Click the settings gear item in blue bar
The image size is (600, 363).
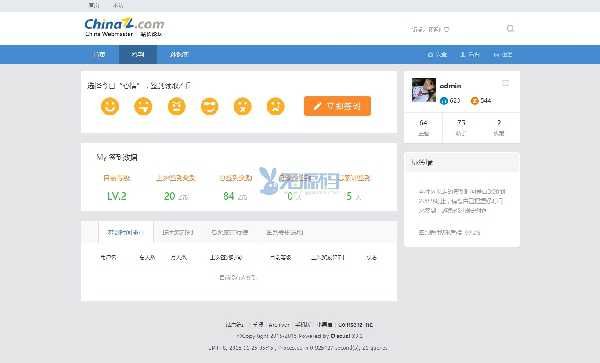437,55
